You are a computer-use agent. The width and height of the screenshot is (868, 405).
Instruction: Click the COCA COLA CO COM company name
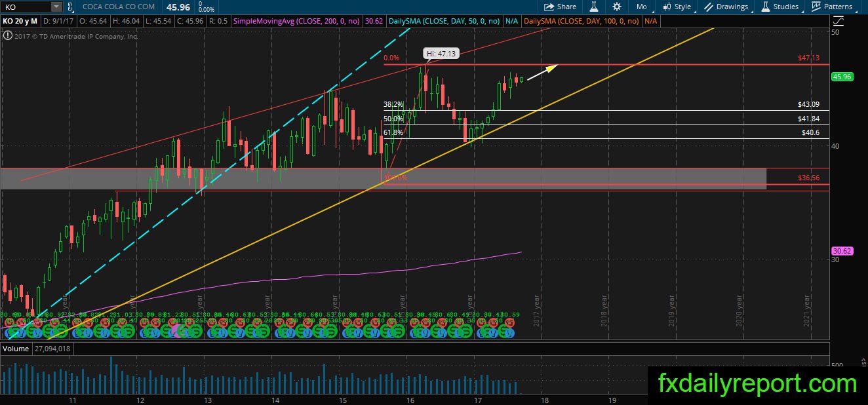tap(119, 7)
